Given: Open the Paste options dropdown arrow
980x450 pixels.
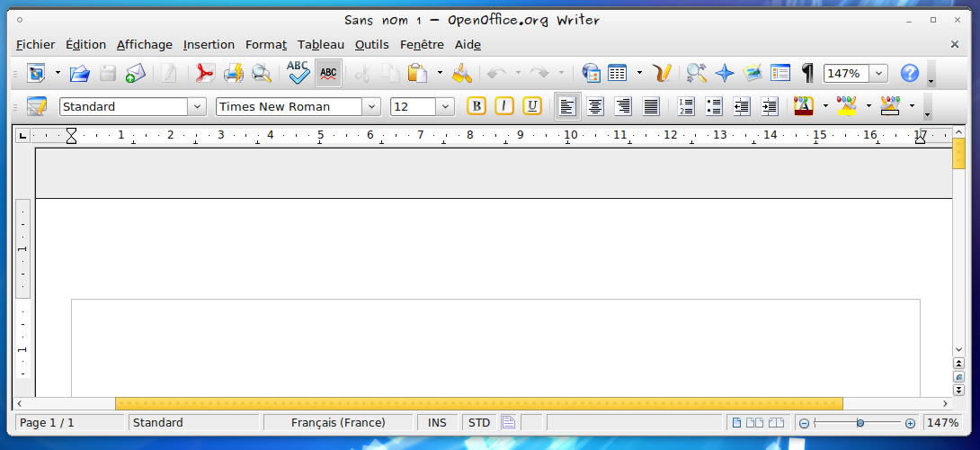Looking at the screenshot, I should [440, 73].
